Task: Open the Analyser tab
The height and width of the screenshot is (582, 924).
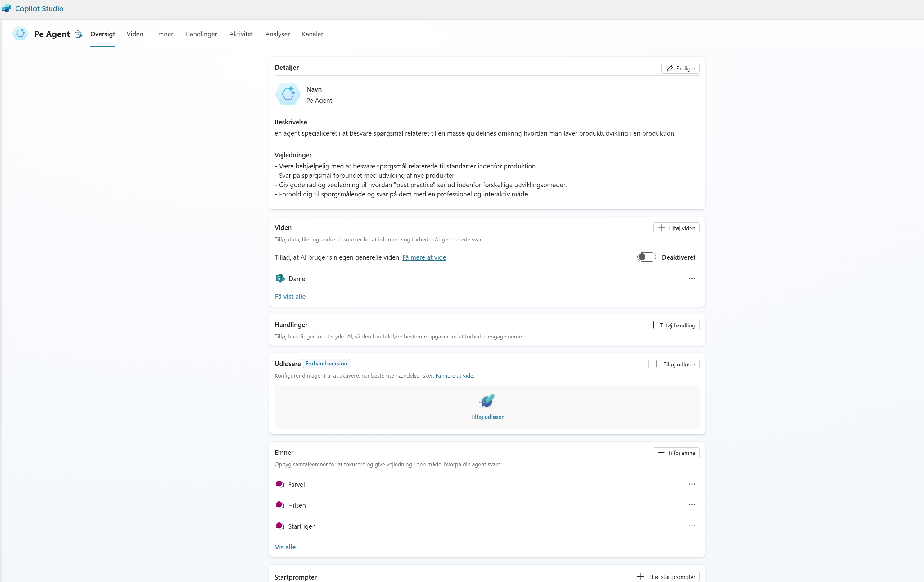Action: [x=278, y=34]
